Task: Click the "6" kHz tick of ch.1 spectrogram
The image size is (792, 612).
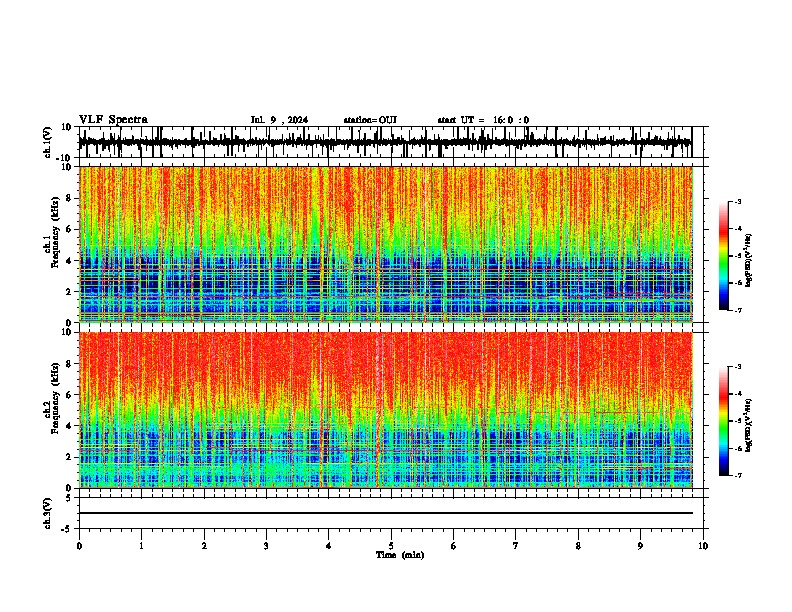Action: [x=70, y=229]
